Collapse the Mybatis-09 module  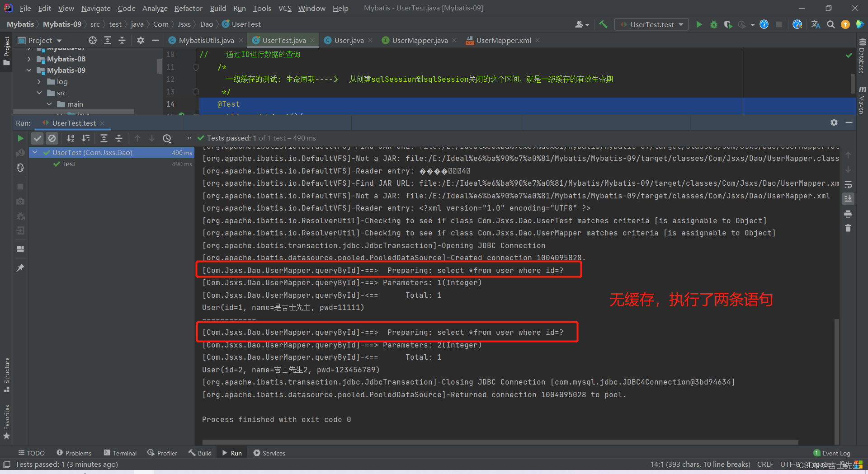pos(29,70)
